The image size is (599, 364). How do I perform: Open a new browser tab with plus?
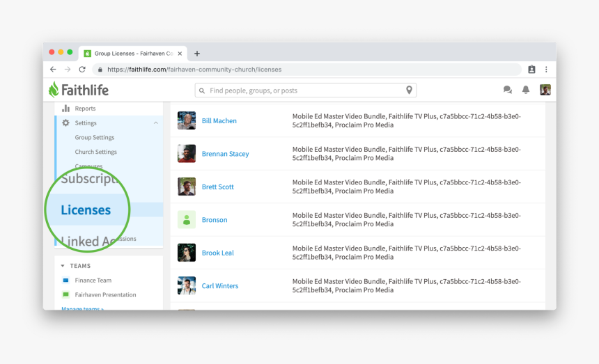pyautogui.click(x=197, y=54)
